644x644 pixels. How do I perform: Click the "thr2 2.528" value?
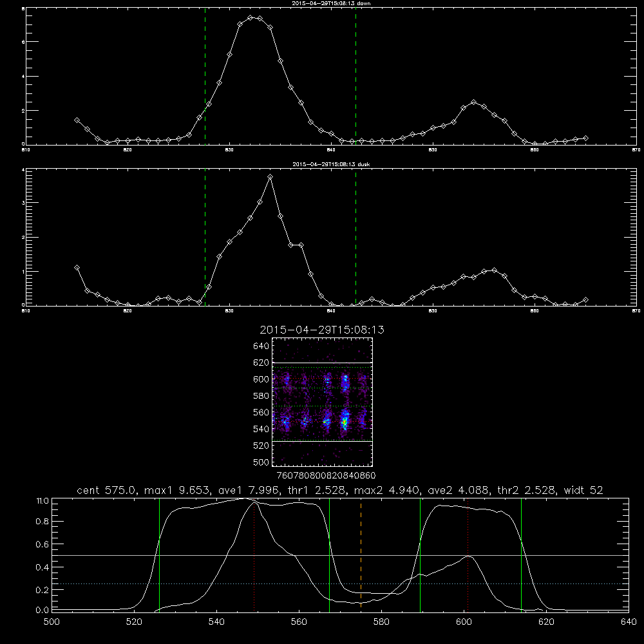pos(525,490)
